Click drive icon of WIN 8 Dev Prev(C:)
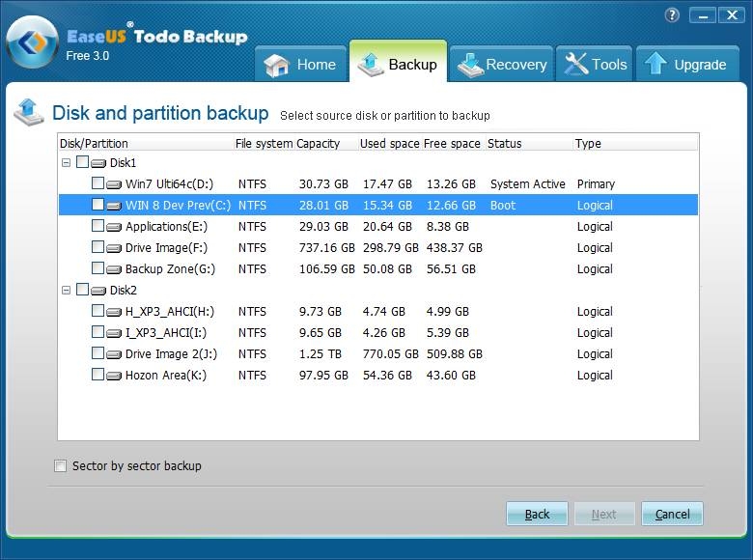Image resolution: width=753 pixels, height=560 pixels. (114, 206)
